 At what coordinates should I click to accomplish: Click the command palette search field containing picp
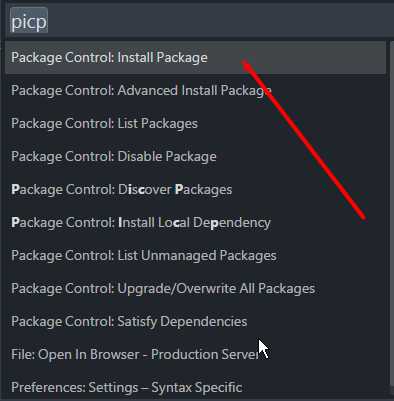199,21
